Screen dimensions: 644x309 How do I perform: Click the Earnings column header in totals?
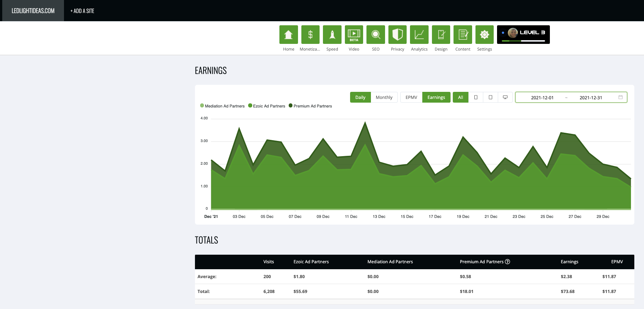point(570,262)
